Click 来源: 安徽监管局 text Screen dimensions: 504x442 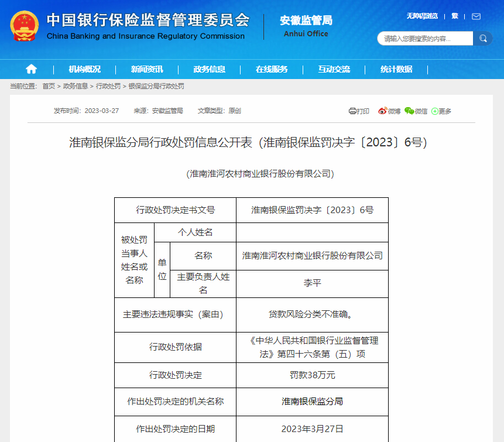[x=158, y=111]
